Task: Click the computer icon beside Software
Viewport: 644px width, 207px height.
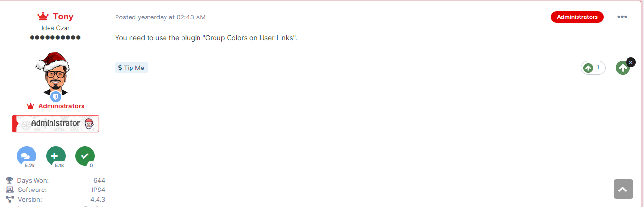Action: [x=9, y=190]
